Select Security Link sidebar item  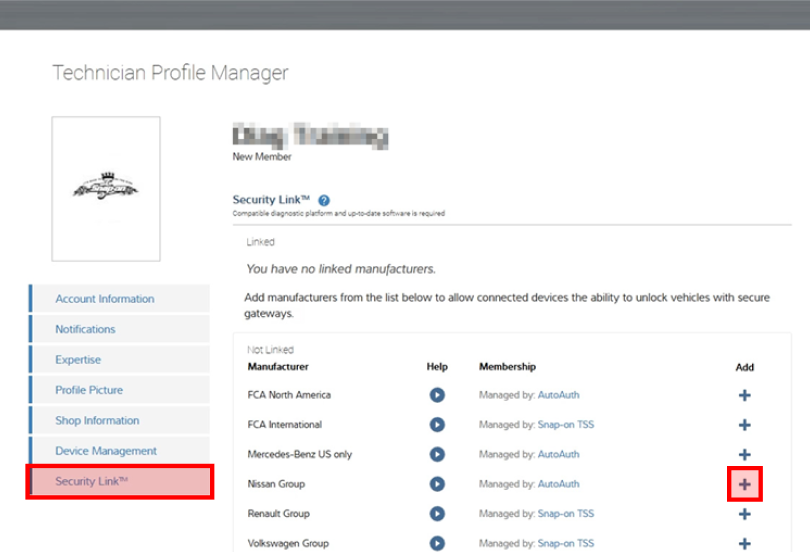pos(119,481)
